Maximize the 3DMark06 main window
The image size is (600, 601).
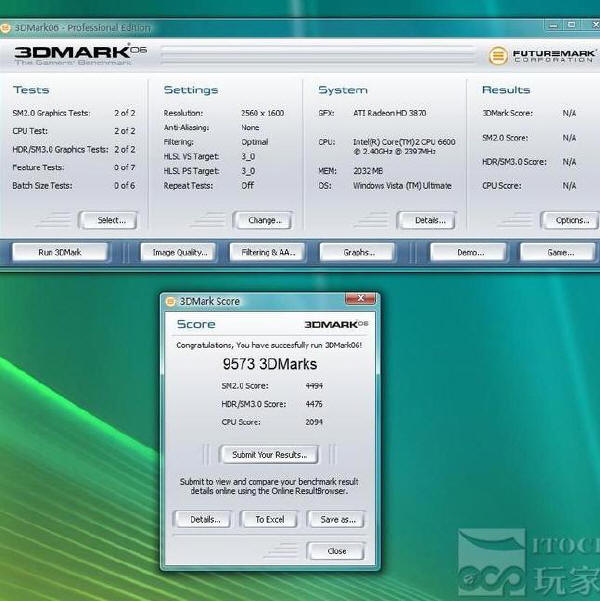571,26
